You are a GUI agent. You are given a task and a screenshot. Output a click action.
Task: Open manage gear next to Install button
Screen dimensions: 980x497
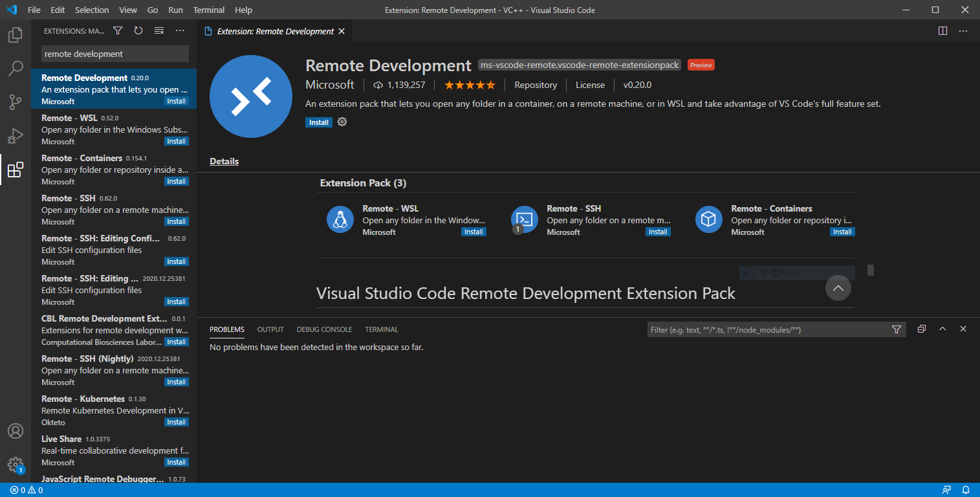pyautogui.click(x=342, y=122)
